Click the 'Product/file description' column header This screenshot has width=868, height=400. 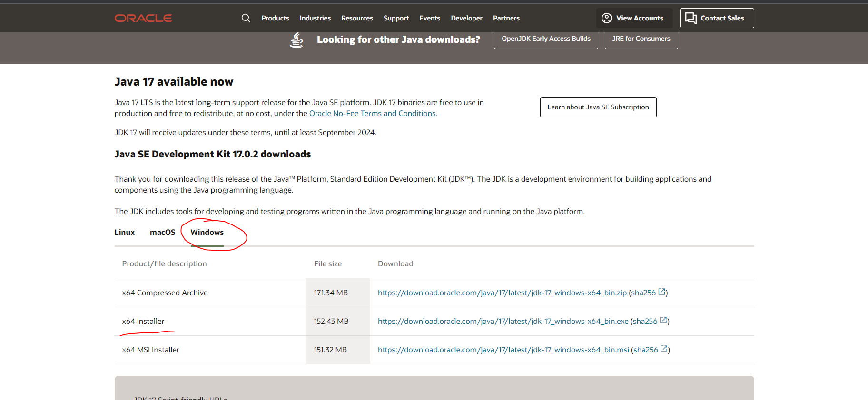(x=164, y=263)
